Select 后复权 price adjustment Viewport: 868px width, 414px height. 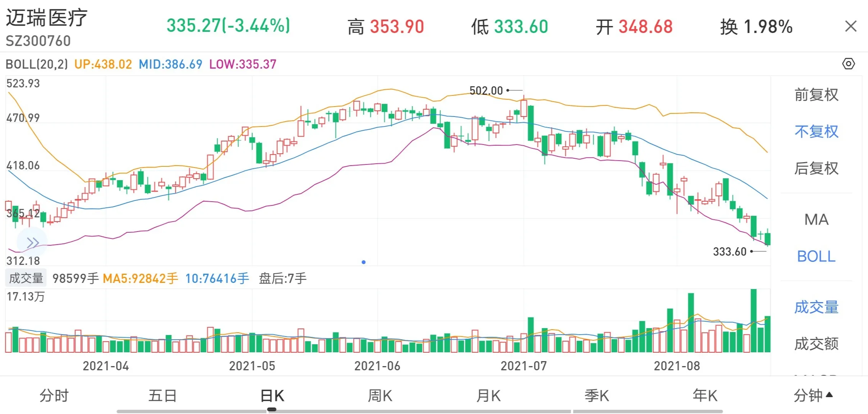pos(816,168)
